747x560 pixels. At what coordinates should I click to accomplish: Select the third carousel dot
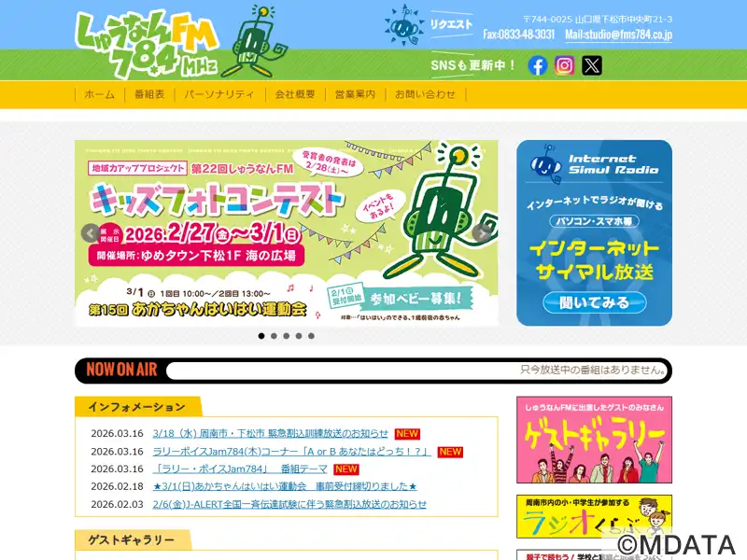[x=287, y=336]
